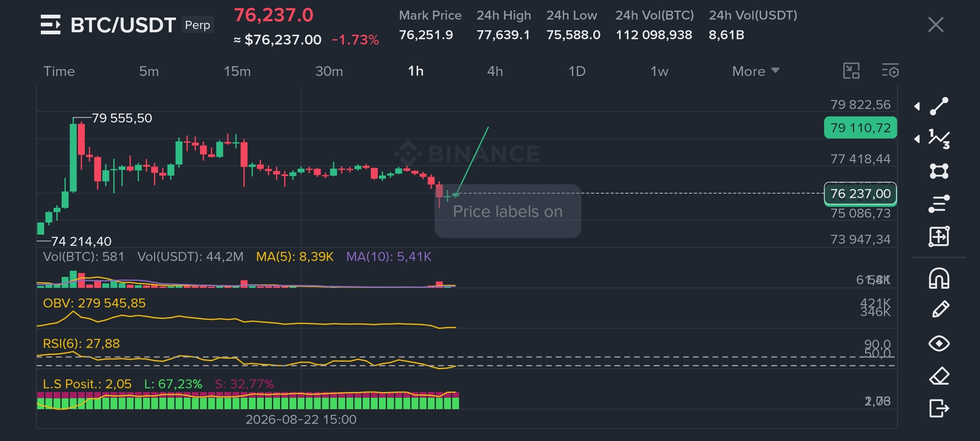Close the full-screen chart
Screen dimensions: 980x441
935,24
